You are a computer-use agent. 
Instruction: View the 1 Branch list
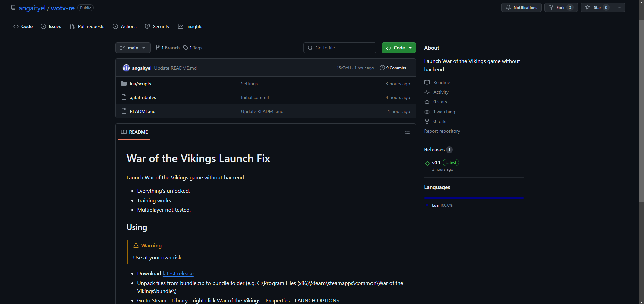click(167, 48)
